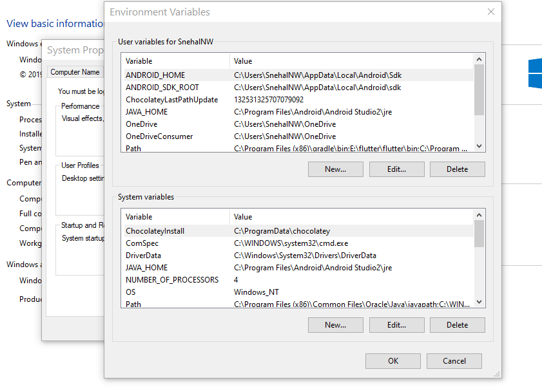Click New under system variables
The height and width of the screenshot is (392, 542).
[x=335, y=324]
